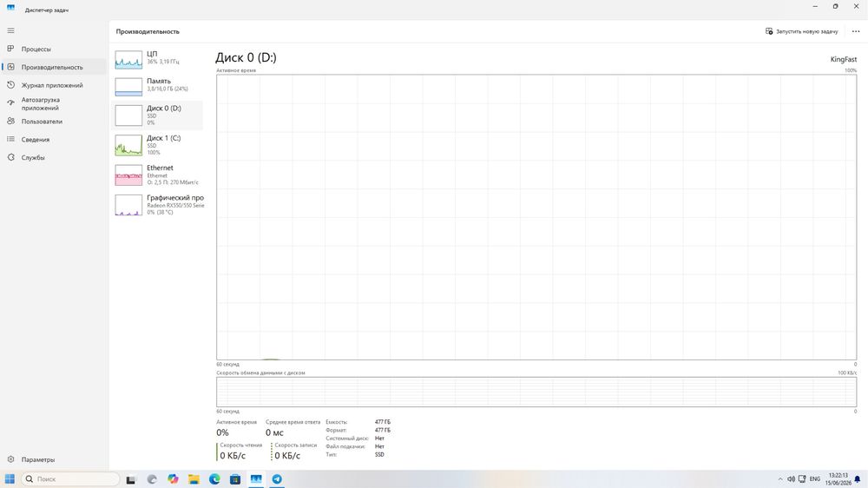Open the Службы services icon
Viewport: 868px width, 488px height.
coord(10,157)
